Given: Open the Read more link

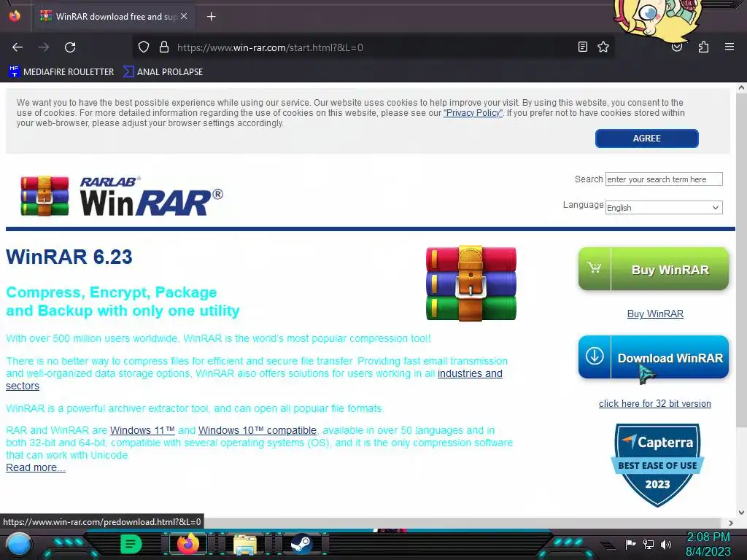Looking at the screenshot, I should click(35, 467).
